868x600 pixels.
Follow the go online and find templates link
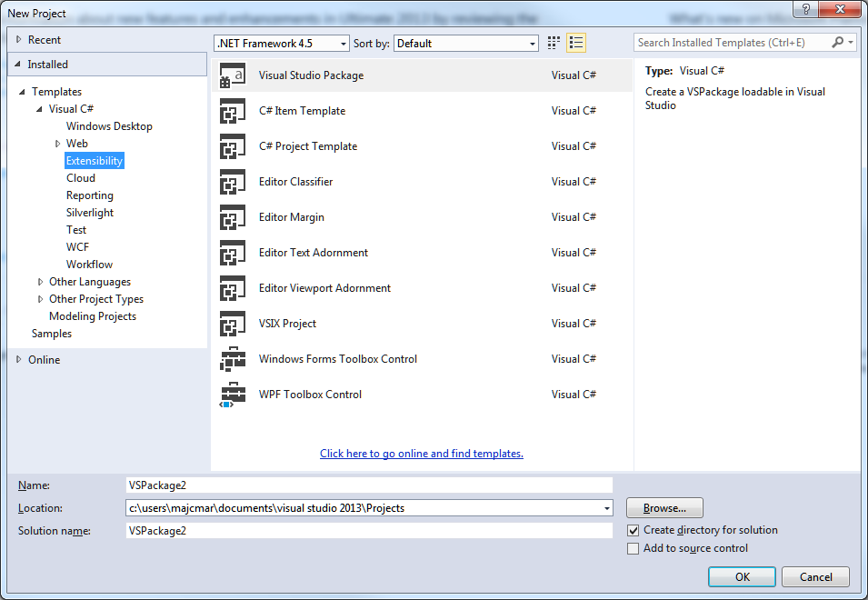[x=422, y=454]
